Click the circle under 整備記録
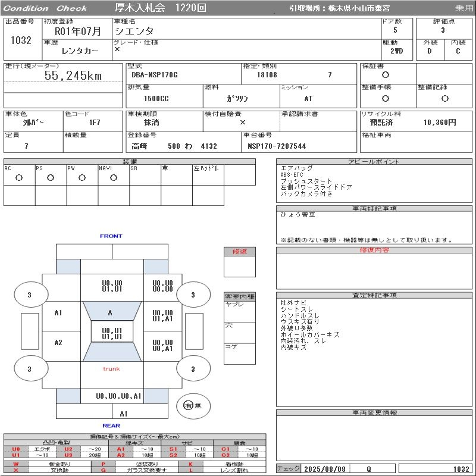 click(444, 98)
